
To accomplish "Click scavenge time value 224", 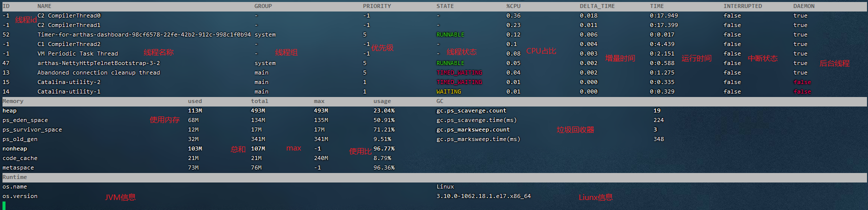I will [x=658, y=120].
